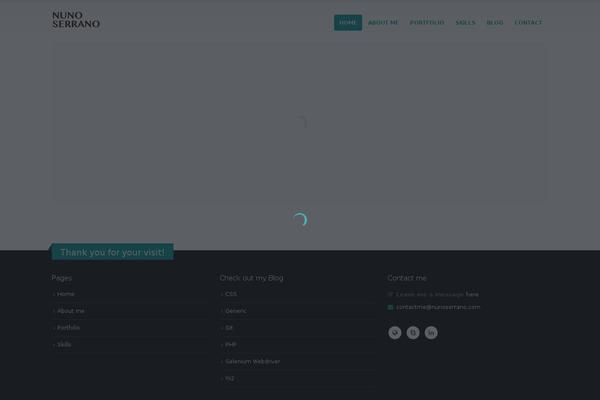Click the Nuno Serrano site logo
The height and width of the screenshot is (400, 600).
[x=76, y=20]
